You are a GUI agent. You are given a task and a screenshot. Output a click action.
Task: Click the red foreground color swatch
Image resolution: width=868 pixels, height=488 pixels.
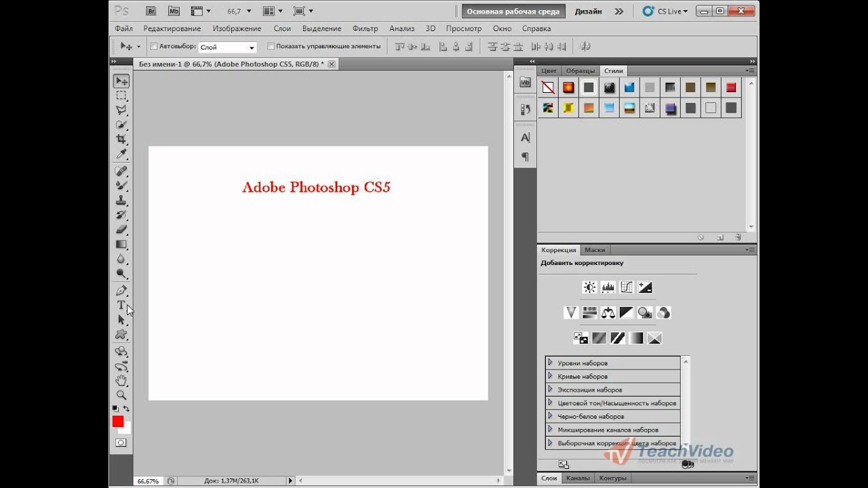[118, 422]
